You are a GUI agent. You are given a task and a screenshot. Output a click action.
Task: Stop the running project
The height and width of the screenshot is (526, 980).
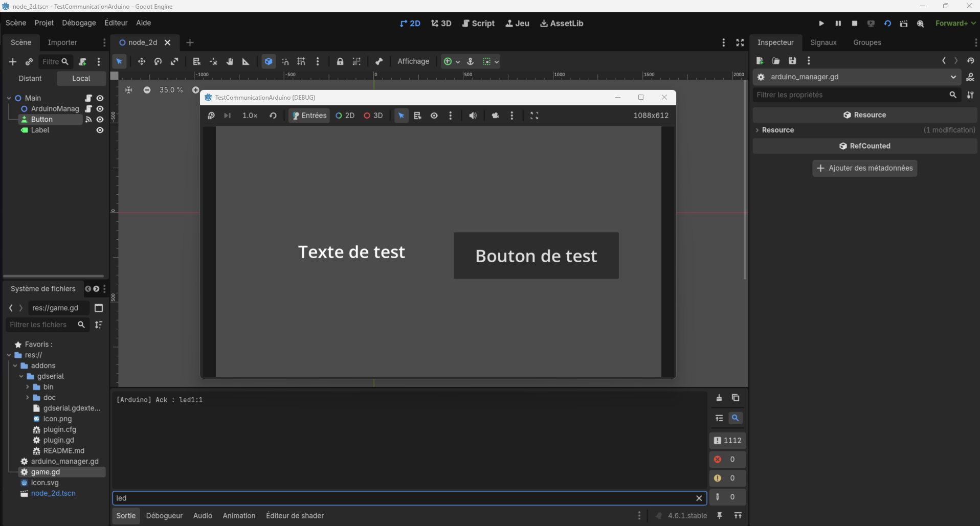tap(854, 23)
